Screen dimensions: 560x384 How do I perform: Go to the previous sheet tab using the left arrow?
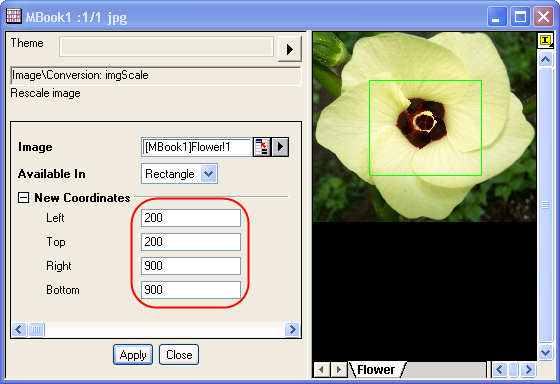(x=321, y=369)
